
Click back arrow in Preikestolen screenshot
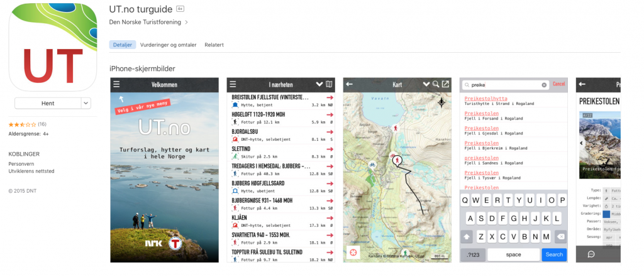[582, 84]
